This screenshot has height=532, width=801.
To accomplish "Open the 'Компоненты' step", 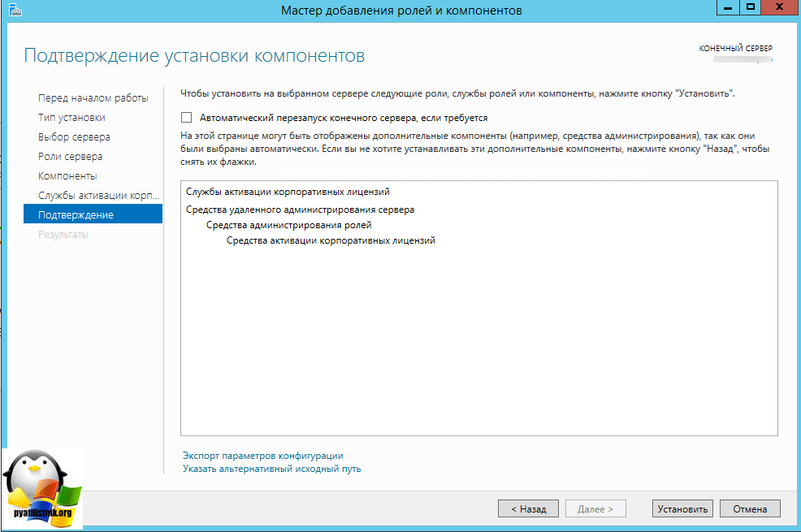I will tap(67, 175).
